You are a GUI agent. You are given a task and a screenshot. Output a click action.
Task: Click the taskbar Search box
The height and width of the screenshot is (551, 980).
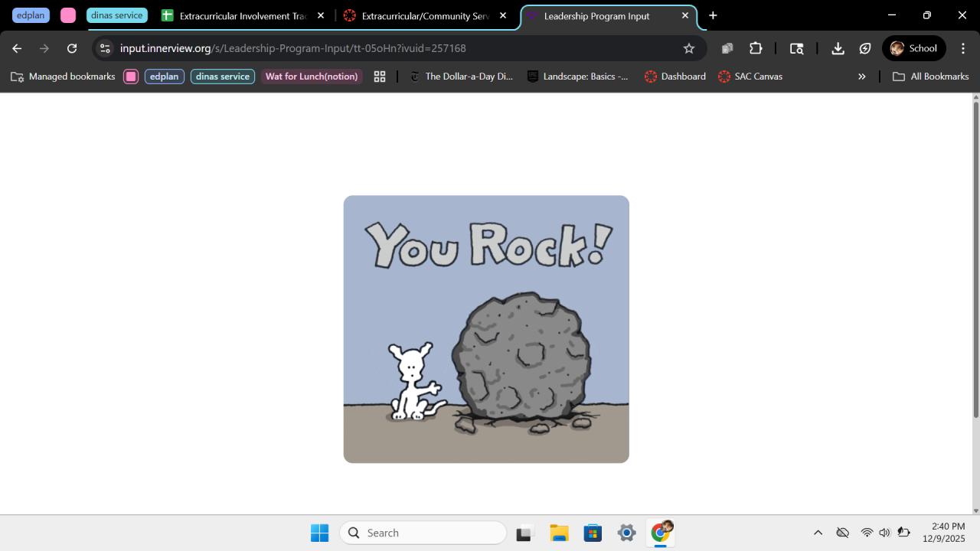click(423, 533)
